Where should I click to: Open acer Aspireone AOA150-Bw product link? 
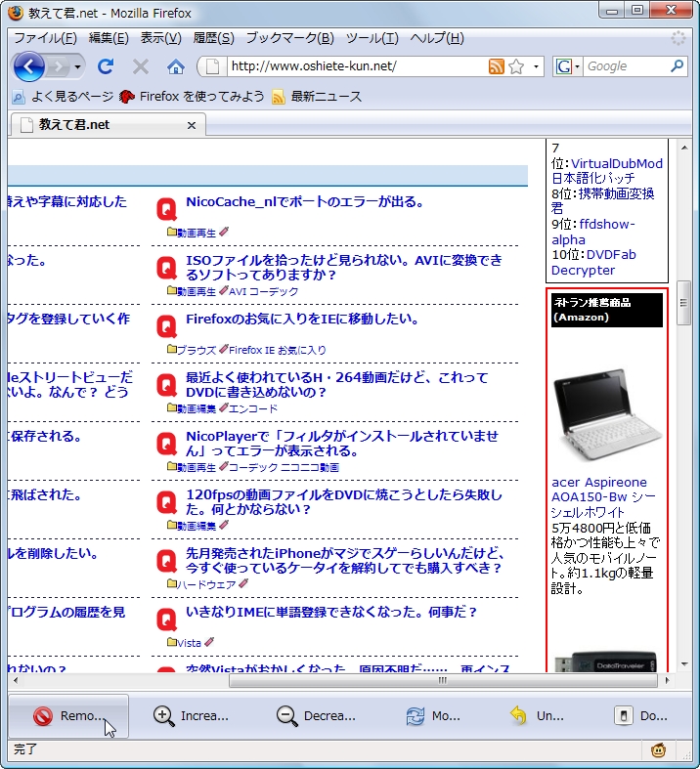click(604, 497)
